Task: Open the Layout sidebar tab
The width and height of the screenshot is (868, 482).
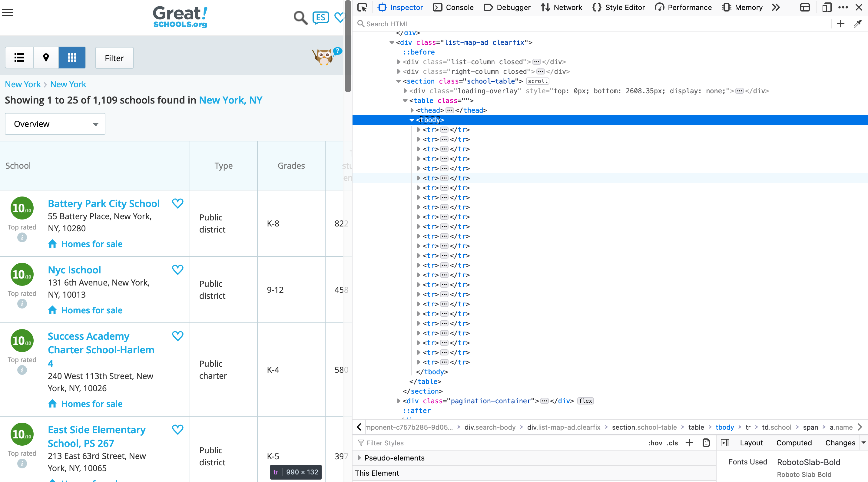Action: click(x=751, y=443)
